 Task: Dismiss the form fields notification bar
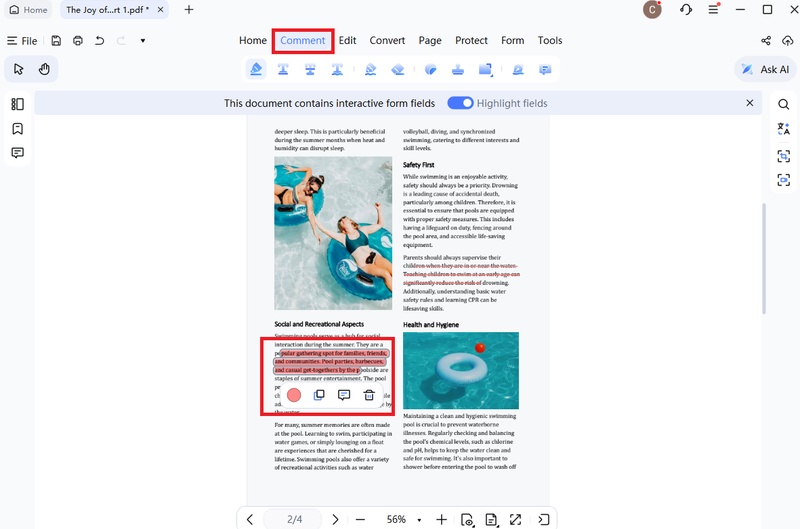749,103
